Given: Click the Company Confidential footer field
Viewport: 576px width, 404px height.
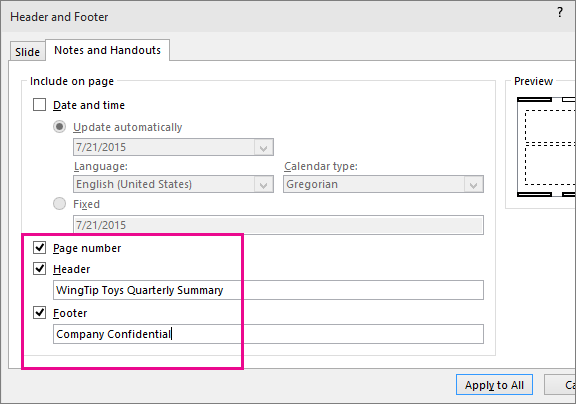Looking at the screenshot, I should coord(268,334).
